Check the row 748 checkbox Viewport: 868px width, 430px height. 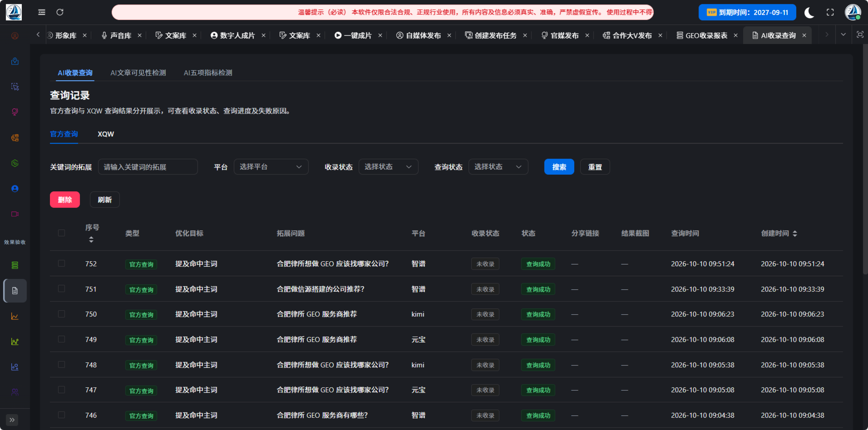61,365
